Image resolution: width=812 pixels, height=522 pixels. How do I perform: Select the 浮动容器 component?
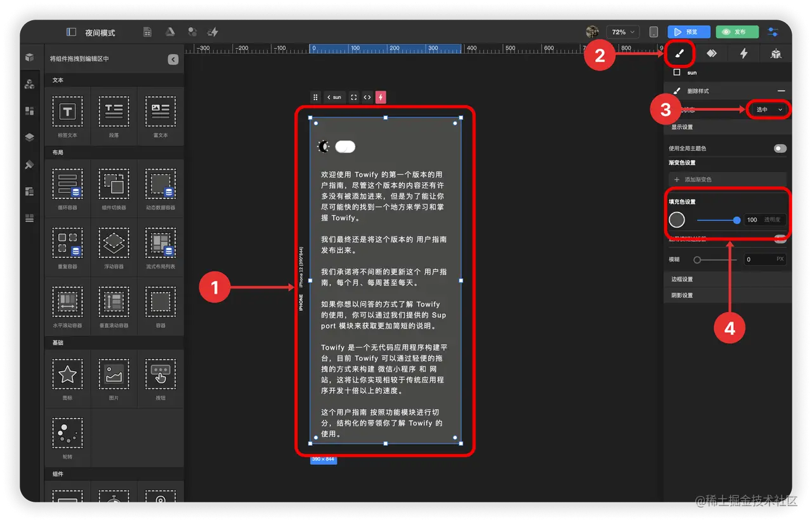(114, 246)
